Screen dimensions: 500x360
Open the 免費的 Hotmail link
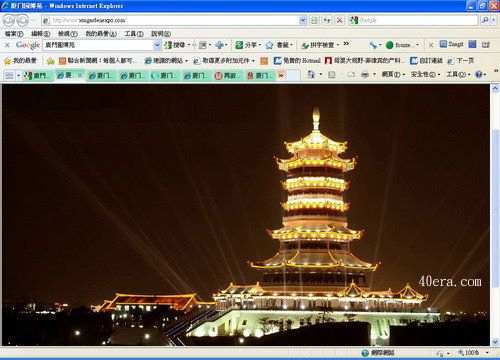pyautogui.click(x=297, y=61)
